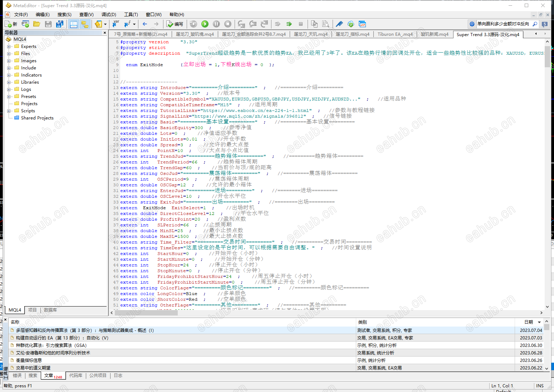Click the Save file icon
Viewport: 554px width, 392px height.
(48, 24)
